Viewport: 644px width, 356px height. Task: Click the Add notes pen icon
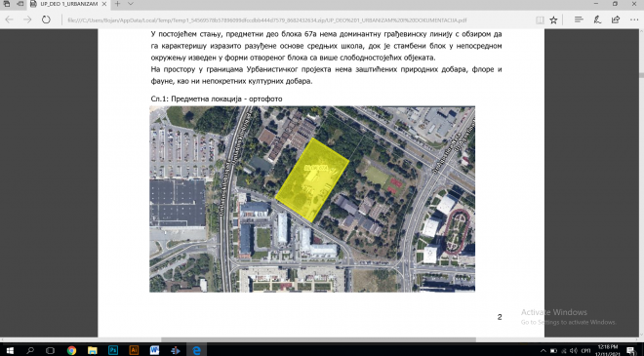[597, 20]
